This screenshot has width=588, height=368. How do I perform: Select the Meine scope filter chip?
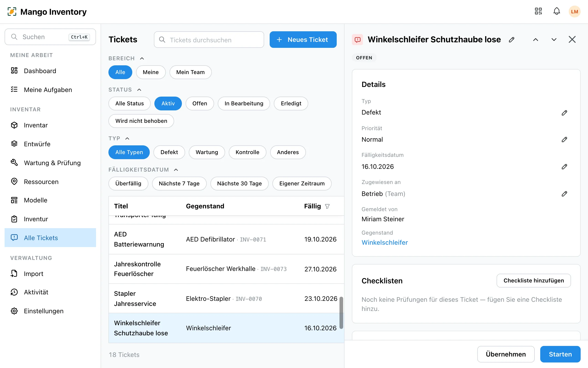[151, 72]
